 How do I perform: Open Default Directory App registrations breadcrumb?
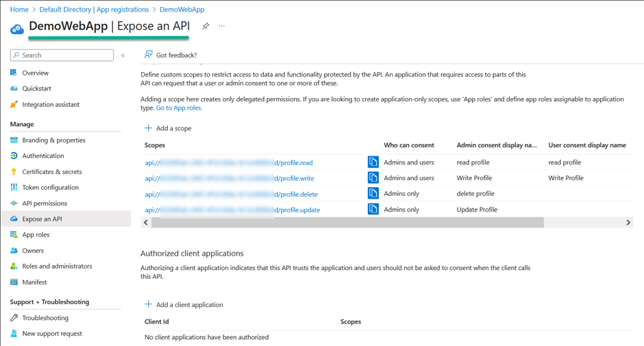tap(94, 10)
